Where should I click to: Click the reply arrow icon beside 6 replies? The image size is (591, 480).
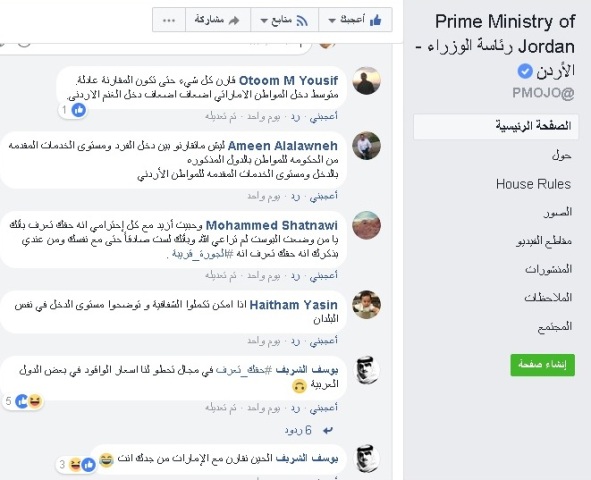pyautogui.click(x=328, y=430)
